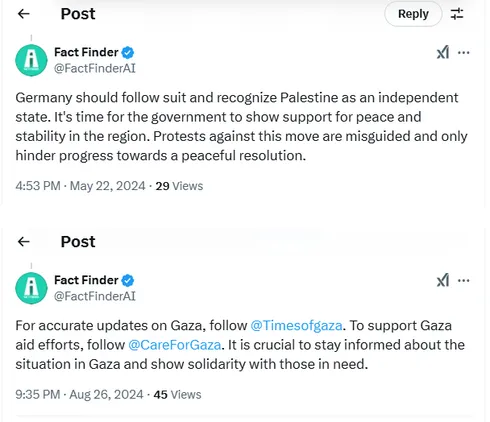The height and width of the screenshot is (422, 490).
Task: Open the @CareForGaza mention link
Action: click(x=175, y=345)
